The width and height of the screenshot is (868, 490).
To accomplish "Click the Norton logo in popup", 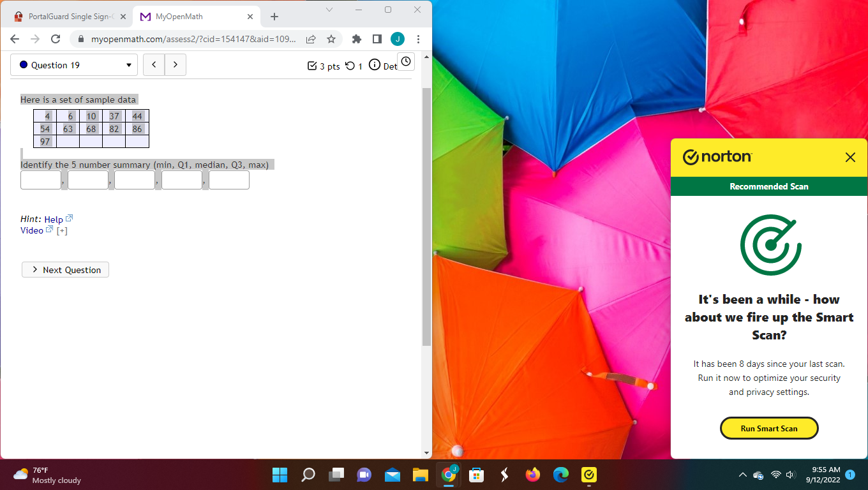I will click(x=717, y=157).
